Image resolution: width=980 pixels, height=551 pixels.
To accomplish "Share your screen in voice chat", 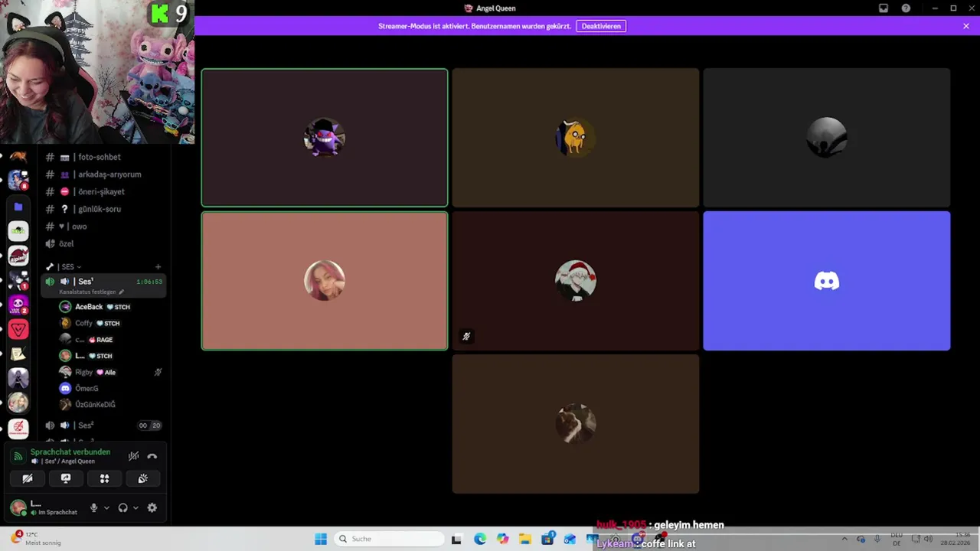I will click(66, 478).
